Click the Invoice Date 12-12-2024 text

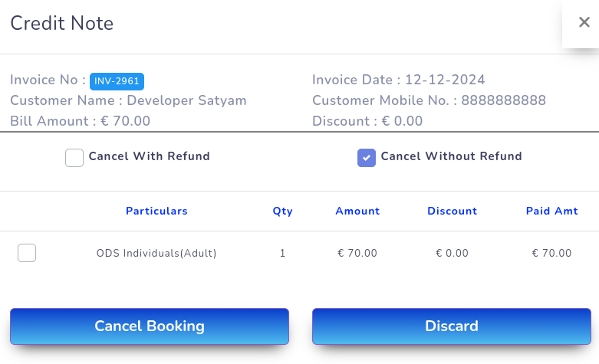398,80
